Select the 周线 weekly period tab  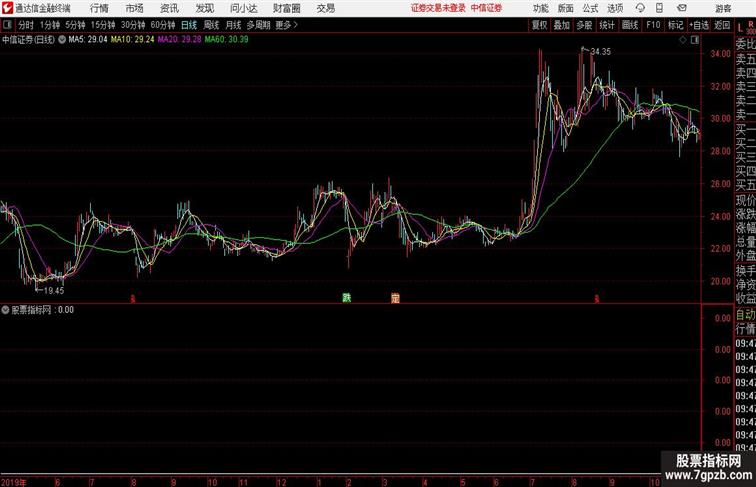tap(211, 25)
